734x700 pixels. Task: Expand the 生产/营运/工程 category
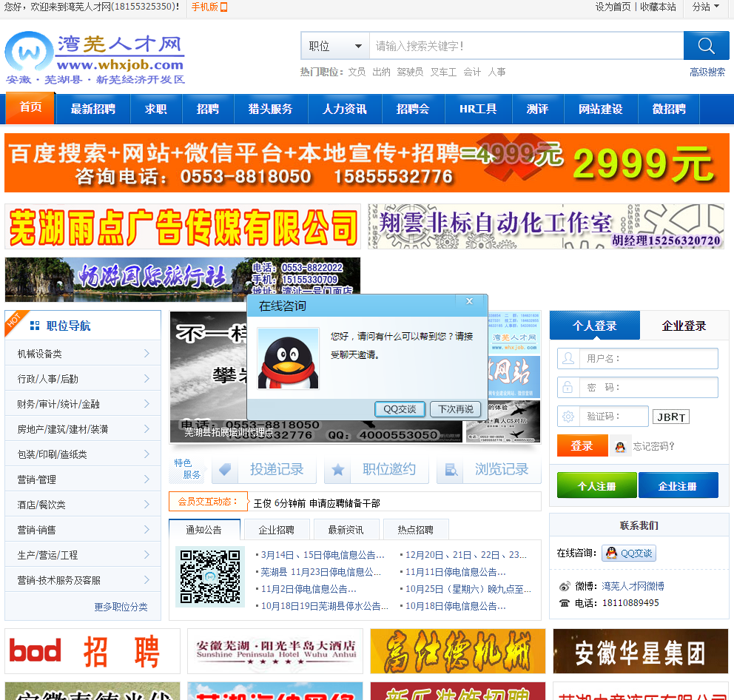(83, 555)
